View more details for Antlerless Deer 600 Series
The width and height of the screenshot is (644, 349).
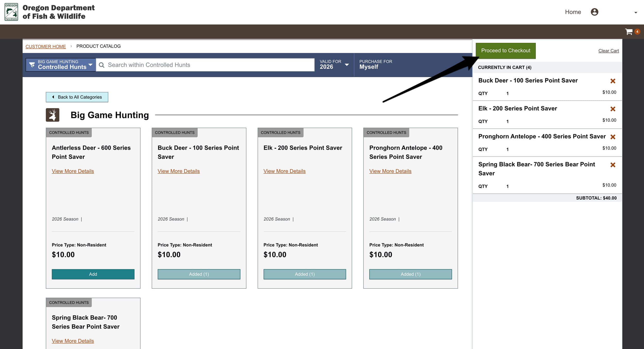pyautogui.click(x=73, y=171)
